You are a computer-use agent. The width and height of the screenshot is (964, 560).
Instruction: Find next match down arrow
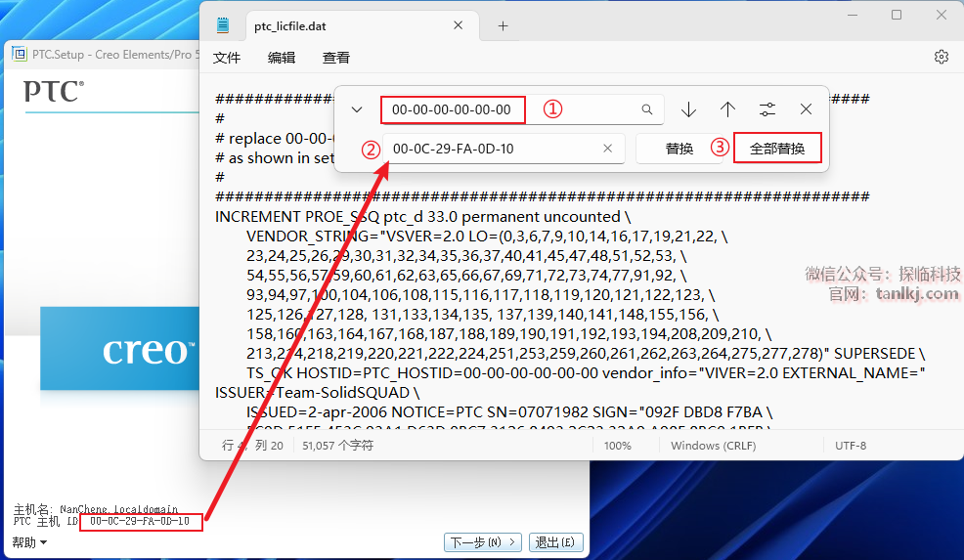point(688,109)
